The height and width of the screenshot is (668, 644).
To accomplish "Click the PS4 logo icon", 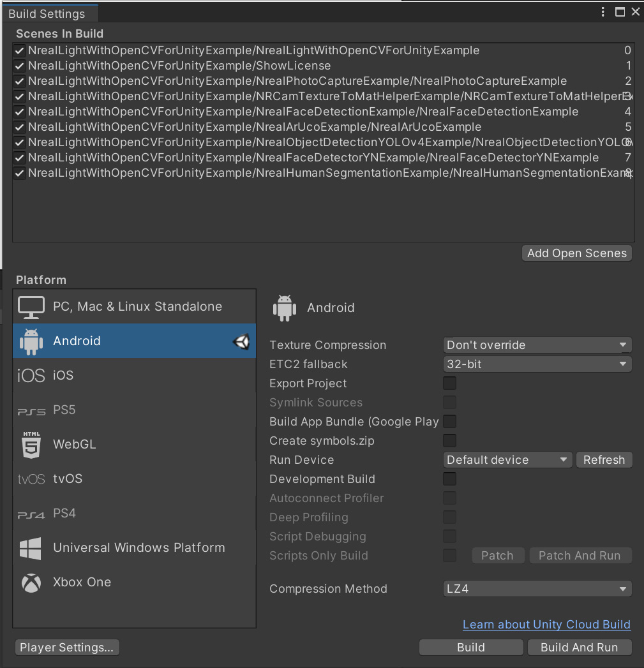I will 31,515.
